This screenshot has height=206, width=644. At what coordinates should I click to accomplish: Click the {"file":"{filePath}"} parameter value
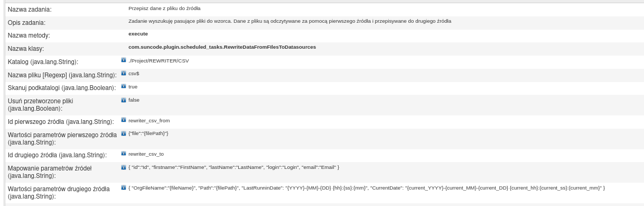click(x=148, y=133)
